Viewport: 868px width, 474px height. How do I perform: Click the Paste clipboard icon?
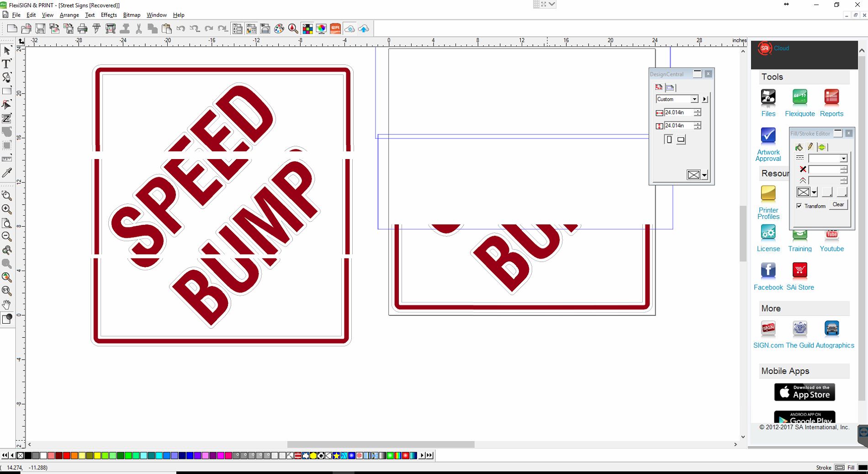tap(167, 29)
